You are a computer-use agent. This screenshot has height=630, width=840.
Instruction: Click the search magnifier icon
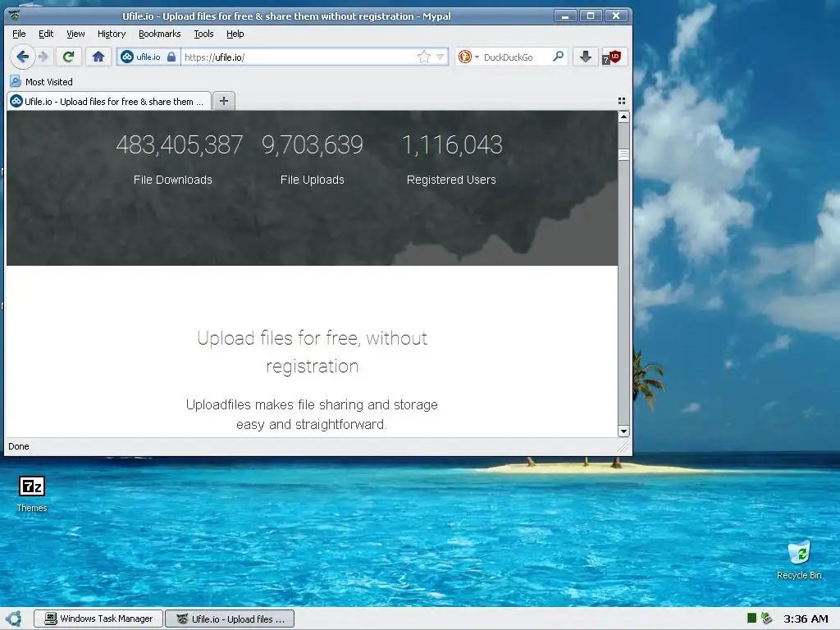coord(558,57)
